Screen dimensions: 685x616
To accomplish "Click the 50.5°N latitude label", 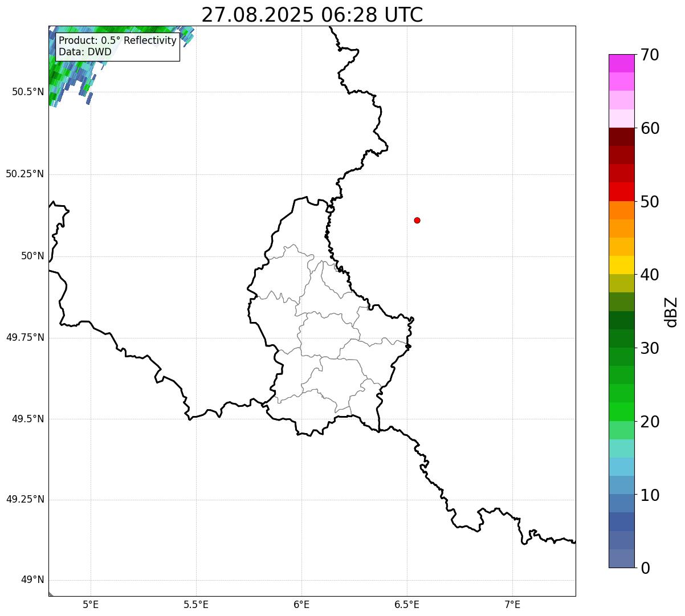I will [28, 92].
